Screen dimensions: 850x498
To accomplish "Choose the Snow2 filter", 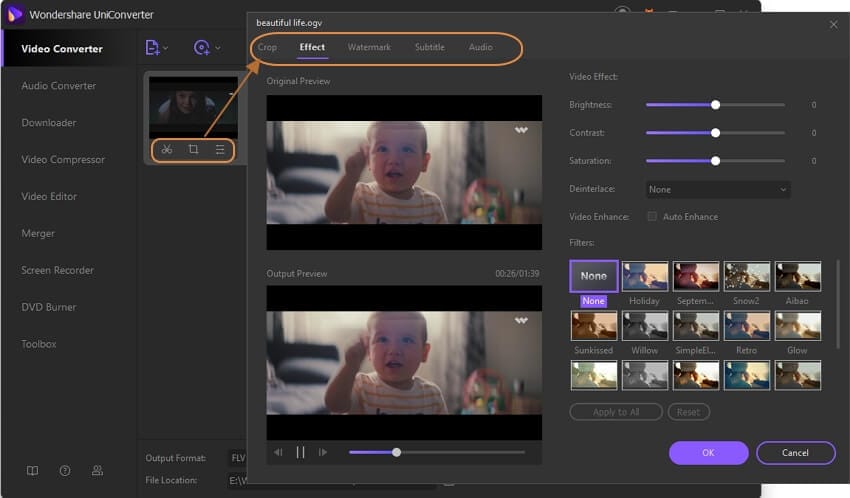I will (746, 276).
